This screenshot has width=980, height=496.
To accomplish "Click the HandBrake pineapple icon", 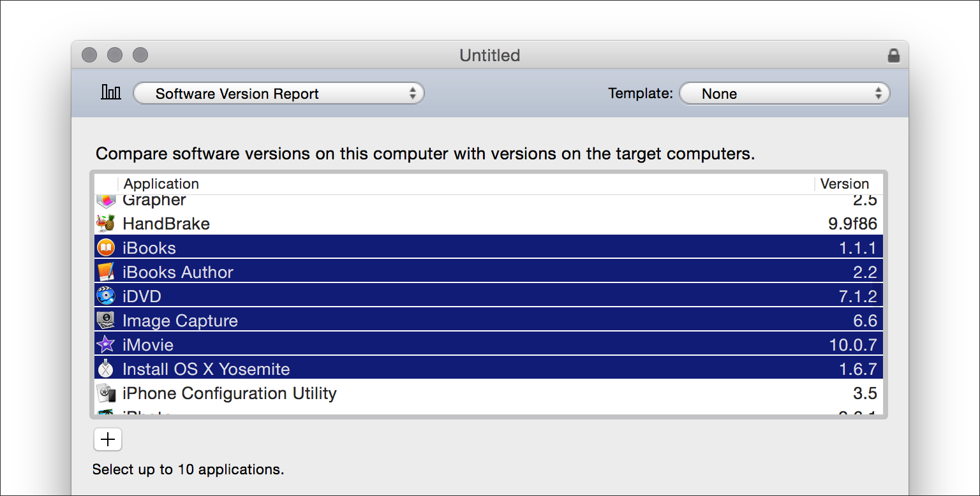I will pos(105,224).
